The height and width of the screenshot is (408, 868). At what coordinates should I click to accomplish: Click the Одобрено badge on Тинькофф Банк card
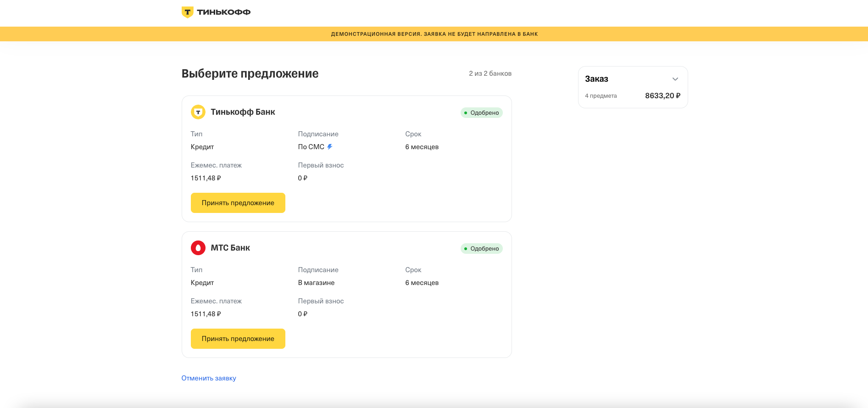482,113
